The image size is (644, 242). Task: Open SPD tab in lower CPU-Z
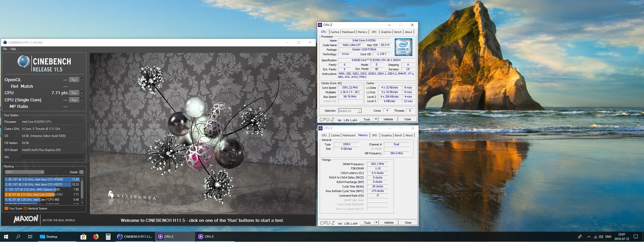click(x=375, y=135)
